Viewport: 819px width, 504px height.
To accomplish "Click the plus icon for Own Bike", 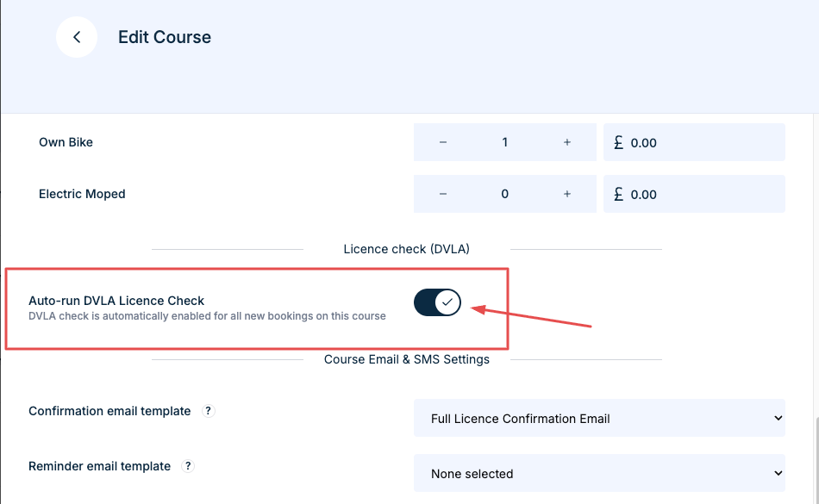I will [567, 142].
